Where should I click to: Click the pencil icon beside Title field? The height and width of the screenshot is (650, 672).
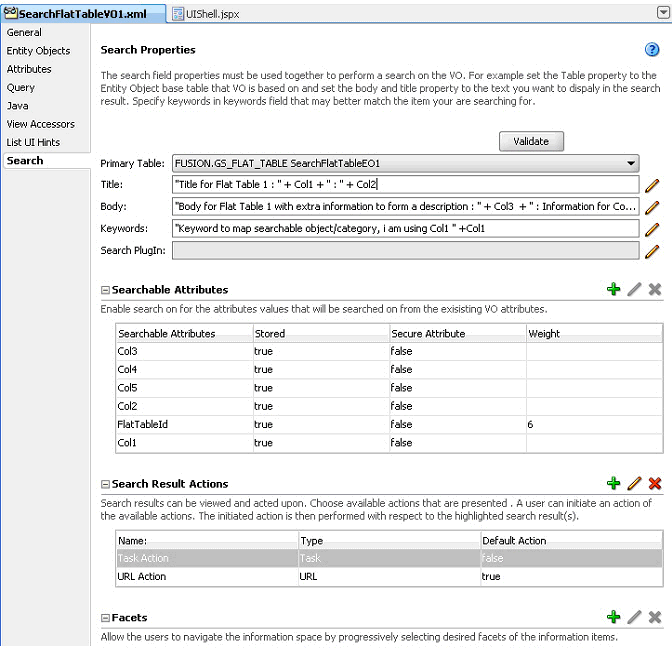click(652, 186)
